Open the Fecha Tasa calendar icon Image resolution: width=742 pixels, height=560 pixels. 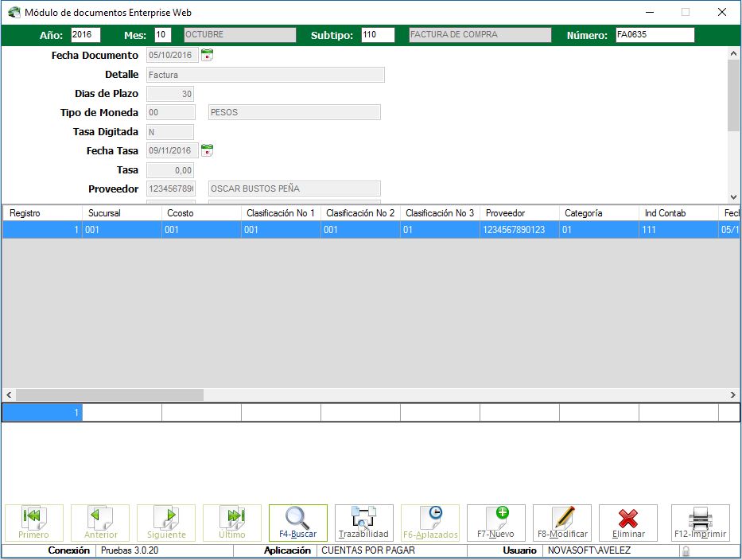(x=207, y=150)
